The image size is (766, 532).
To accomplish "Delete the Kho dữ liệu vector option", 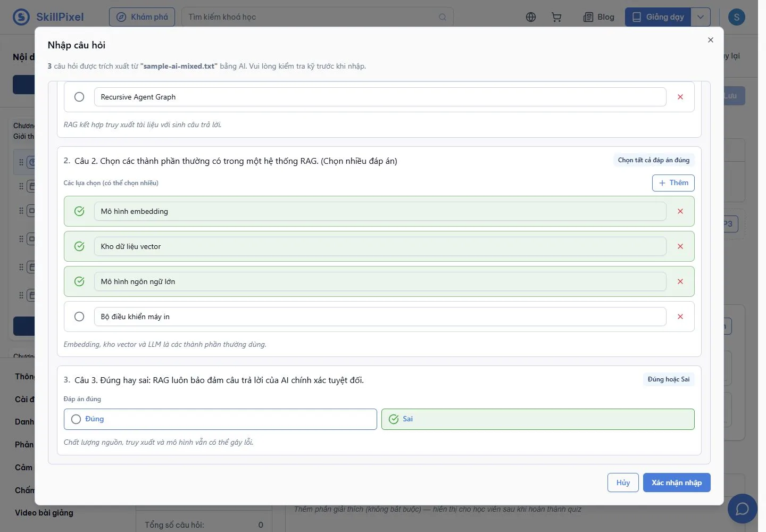I will click(x=680, y=246).
